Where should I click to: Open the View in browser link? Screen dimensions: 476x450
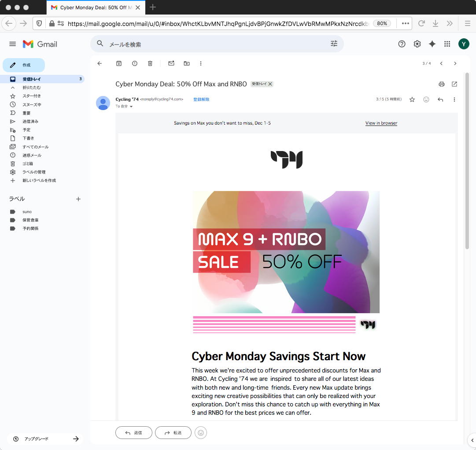tap(381, 123)
